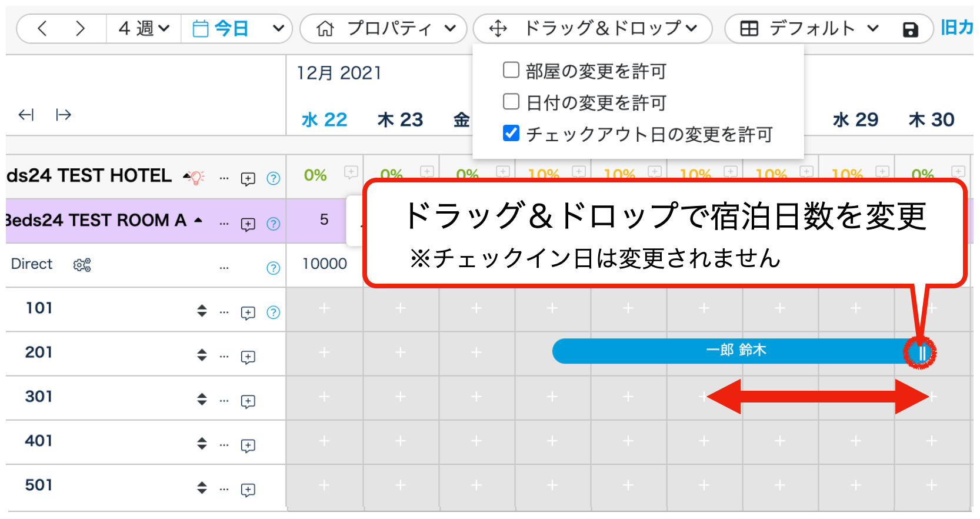The image size is (980, 519).
Task: Open the 4 週 period dropdown
Action: pos(144,28)
